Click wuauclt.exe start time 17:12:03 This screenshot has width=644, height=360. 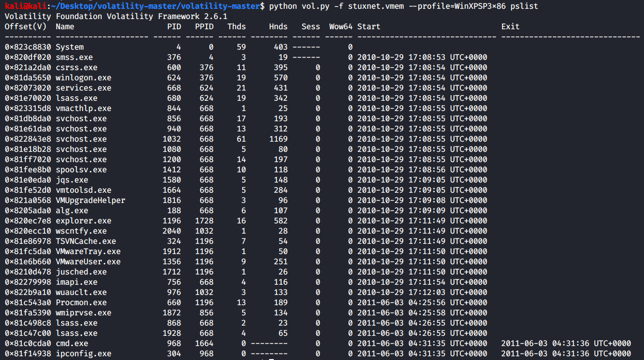click(427, 292)
